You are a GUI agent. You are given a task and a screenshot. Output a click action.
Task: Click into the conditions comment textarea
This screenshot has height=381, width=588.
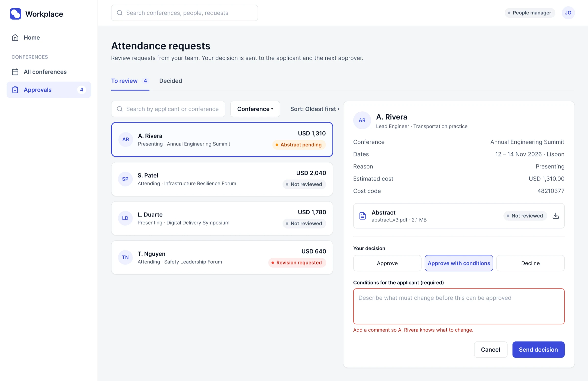coord(459,306)
